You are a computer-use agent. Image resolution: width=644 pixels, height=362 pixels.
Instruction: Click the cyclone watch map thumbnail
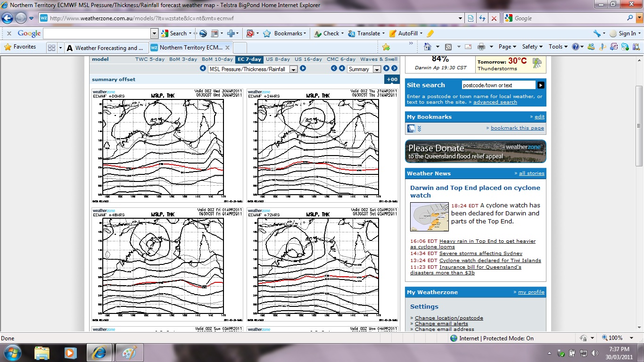tap(429, 217)
